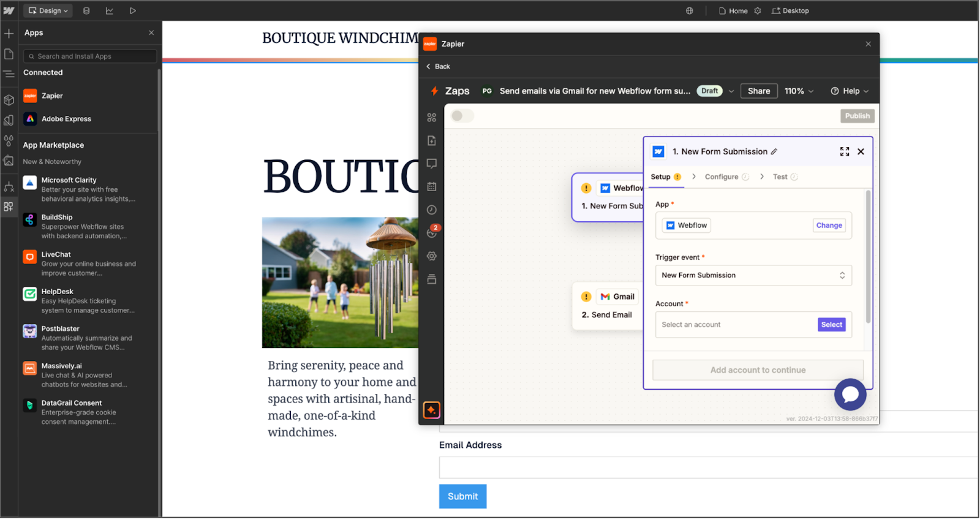Viewport: 980px width, 519px height.
Task: Click the pencil rename icon beside step title
Action: coord(774,151)
